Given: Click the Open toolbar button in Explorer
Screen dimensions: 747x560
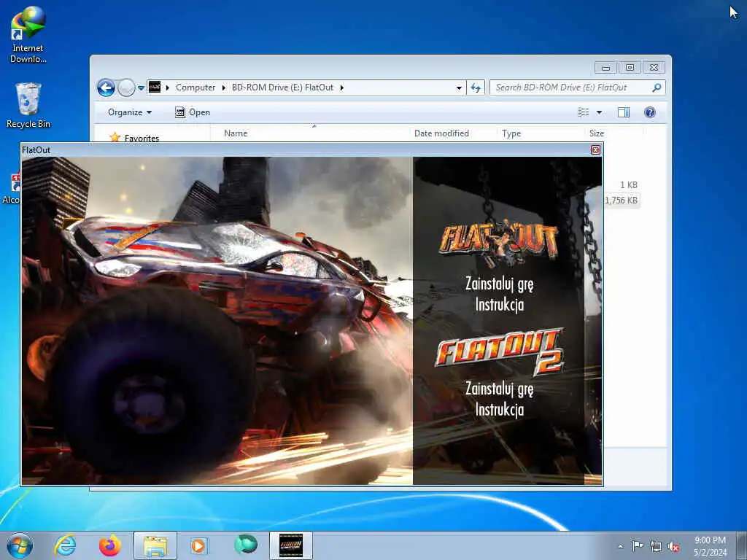Looking at the screenshot, I should [x=193, y=112].
